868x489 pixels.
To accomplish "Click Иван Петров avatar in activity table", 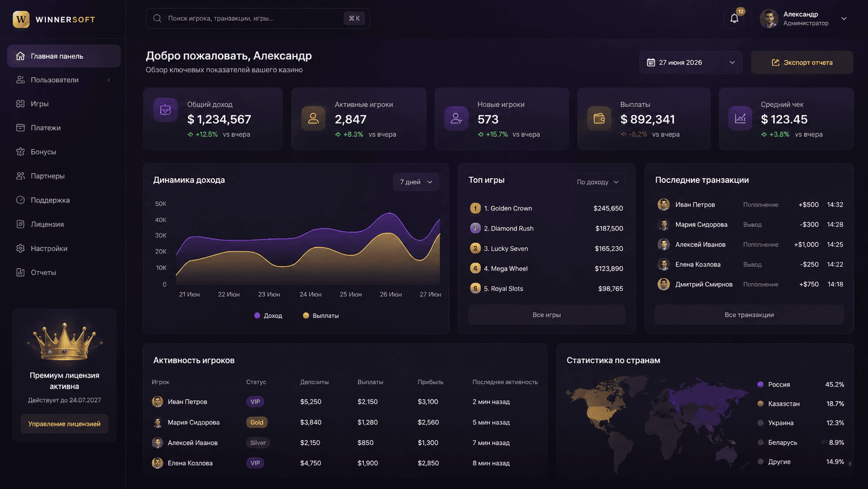I will [x=157, y=402].
